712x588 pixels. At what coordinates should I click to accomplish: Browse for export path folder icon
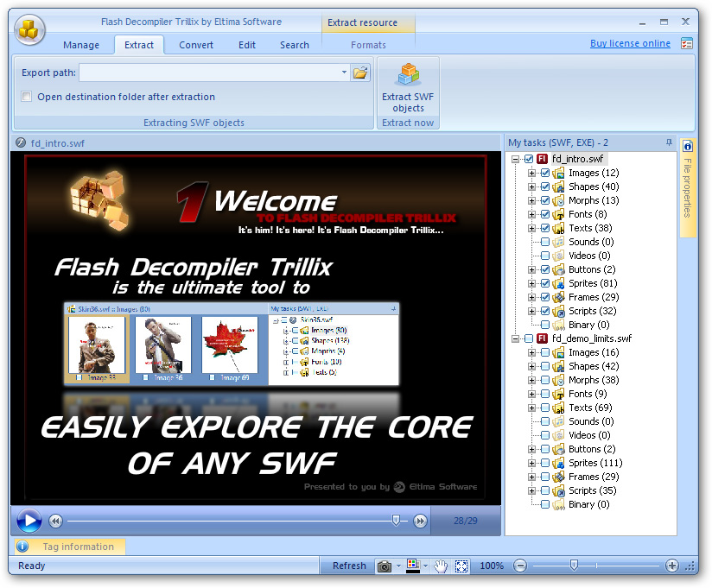click(x=360, y=73)
